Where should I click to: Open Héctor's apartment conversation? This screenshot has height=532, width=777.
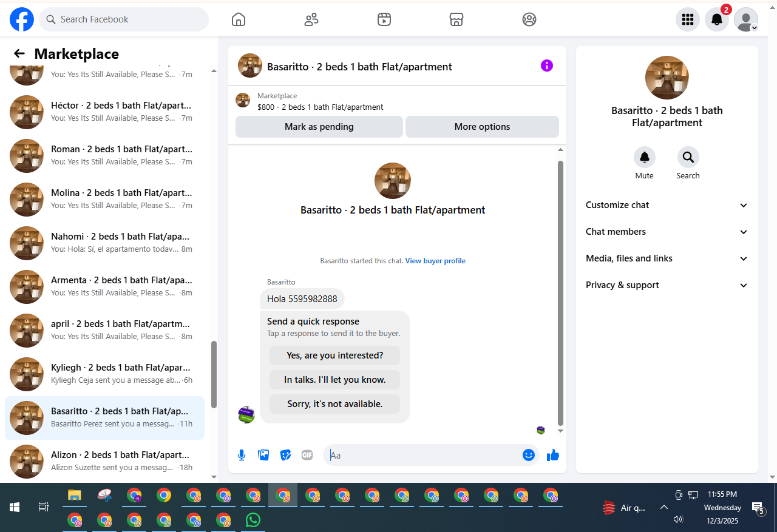(104, 112)
